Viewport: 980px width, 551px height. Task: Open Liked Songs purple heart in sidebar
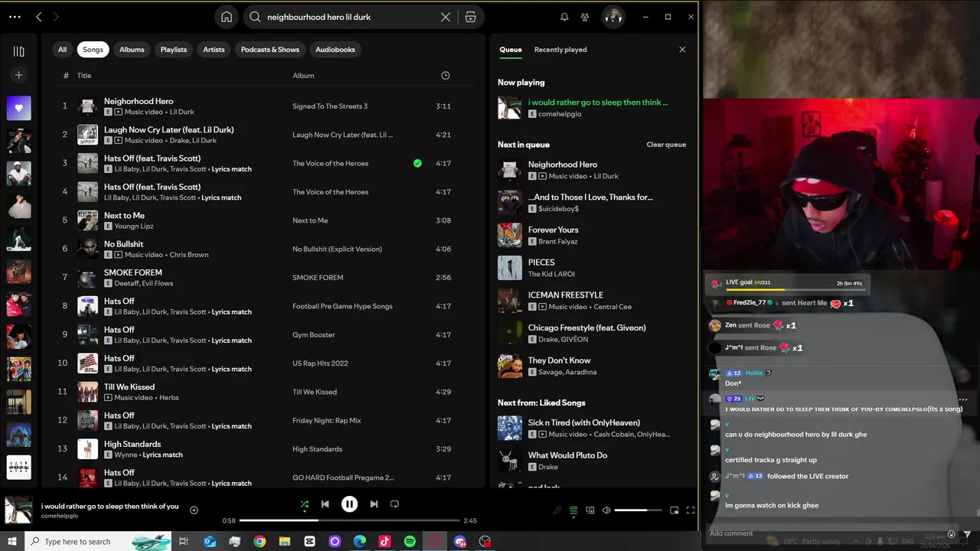point(19,108)
